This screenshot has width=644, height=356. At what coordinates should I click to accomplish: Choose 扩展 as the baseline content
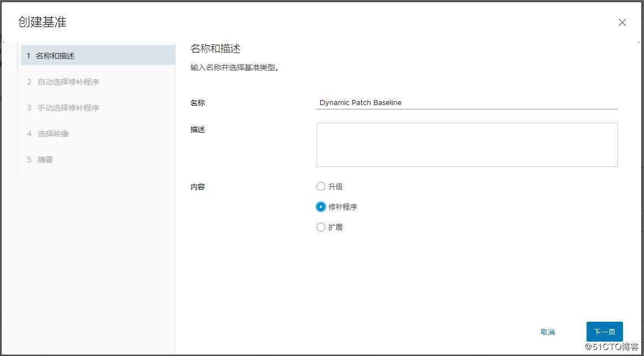point(321,227)
